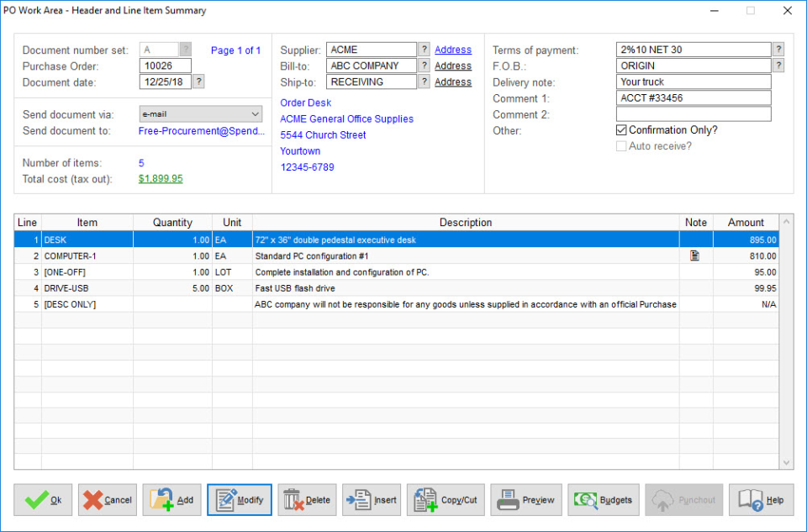Open the Send document via dropdown

[257, 113]
